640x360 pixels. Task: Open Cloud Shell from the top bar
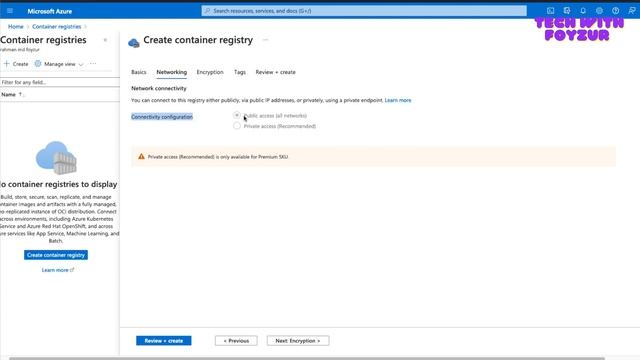pos(551,11)
